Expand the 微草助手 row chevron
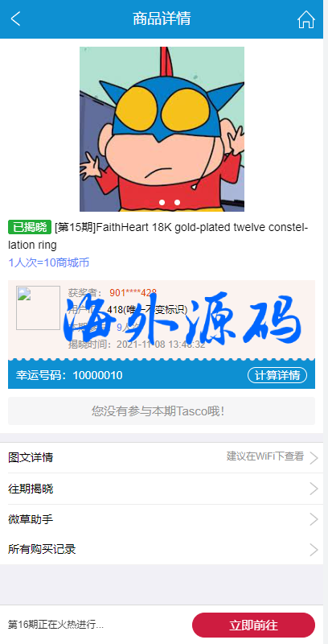This screenshot has width=328, height=644. 314,519
